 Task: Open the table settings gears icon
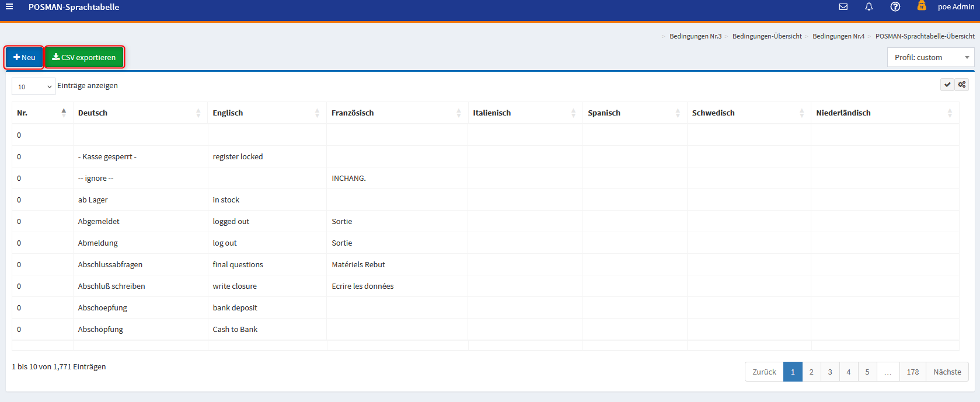961,85
